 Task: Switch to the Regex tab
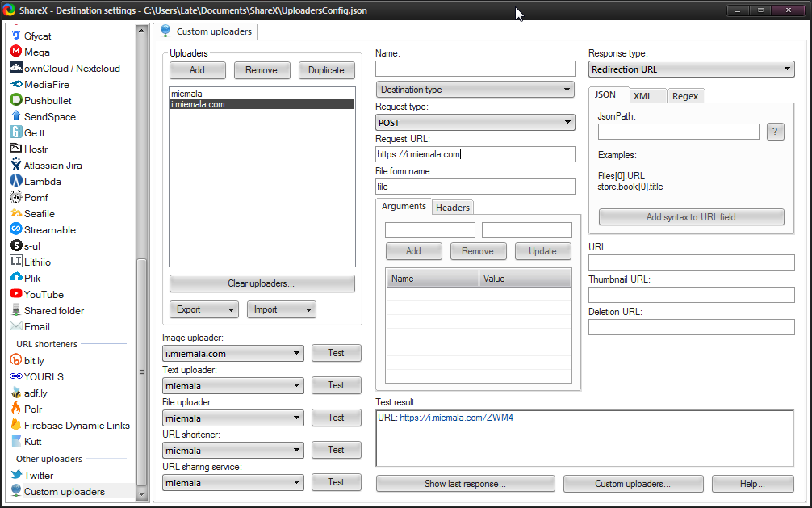[x=685, y=96]
